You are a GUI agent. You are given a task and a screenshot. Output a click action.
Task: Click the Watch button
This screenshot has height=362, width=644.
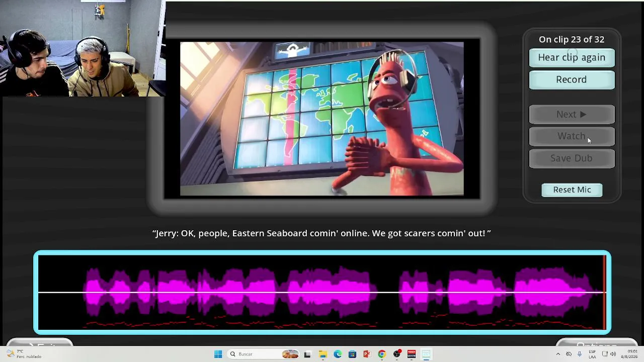(x=572, y=136)
